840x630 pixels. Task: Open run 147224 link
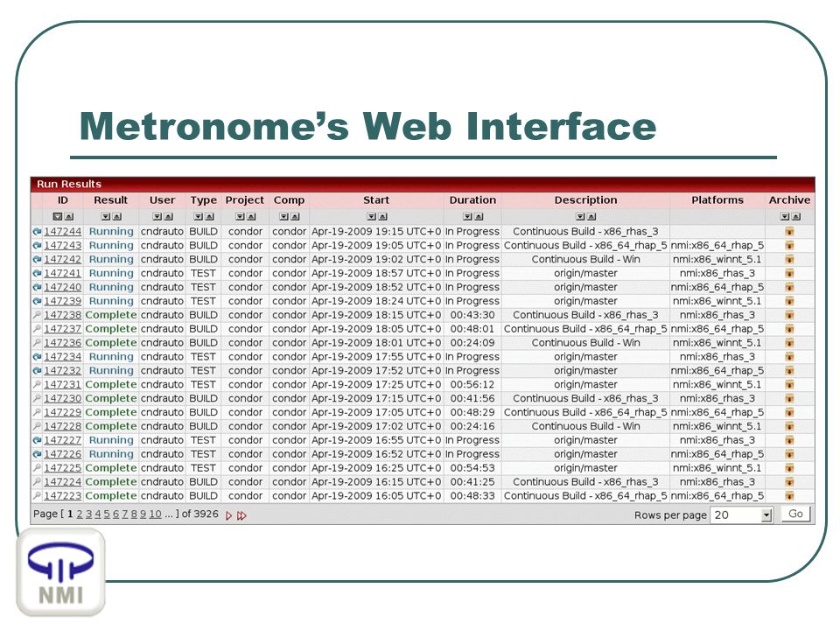point(63,483)
